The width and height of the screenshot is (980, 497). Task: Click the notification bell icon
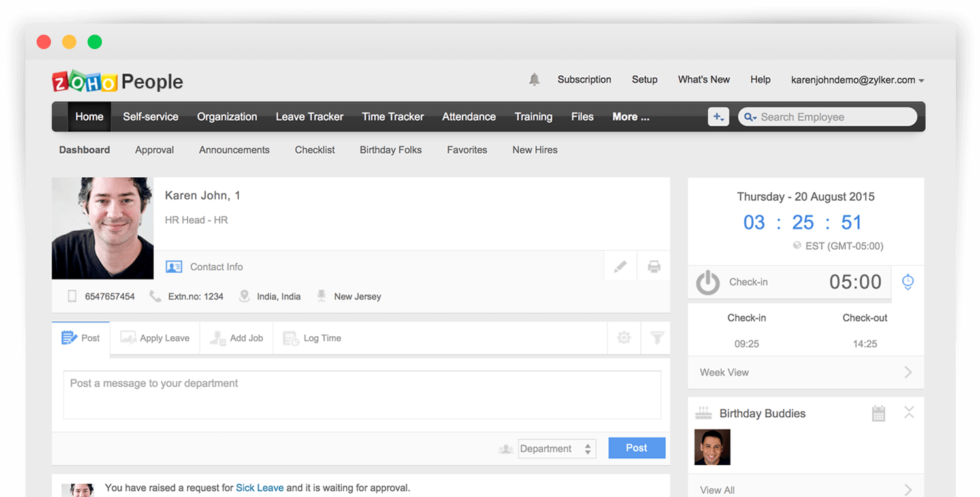[x=534, y=80]
